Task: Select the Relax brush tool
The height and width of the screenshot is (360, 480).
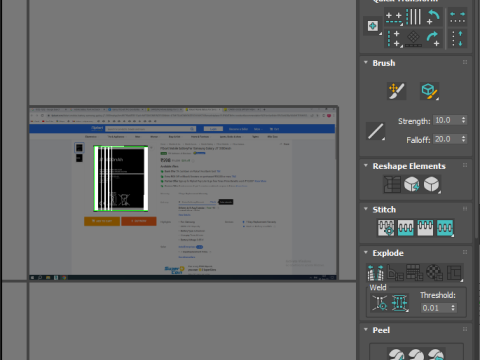Action: click(x=429, y=91)
